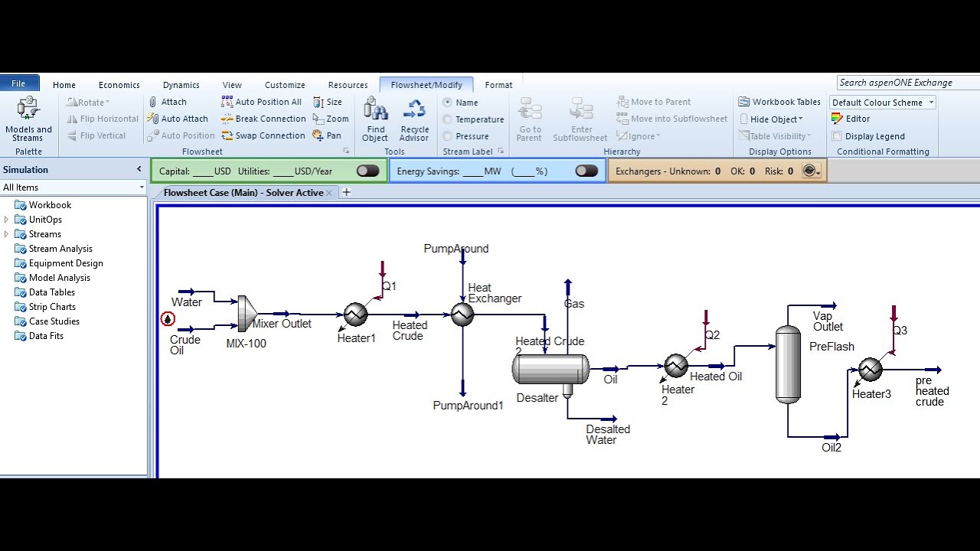Open Stream Analysis in the tree

coord(60,249)
